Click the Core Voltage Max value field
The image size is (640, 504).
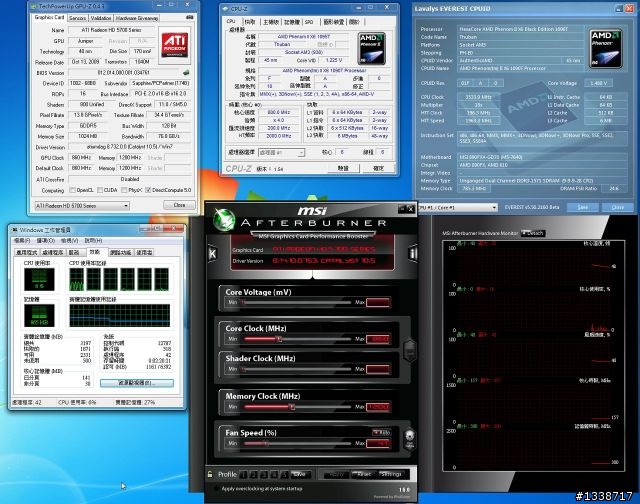tap(378, 302)
